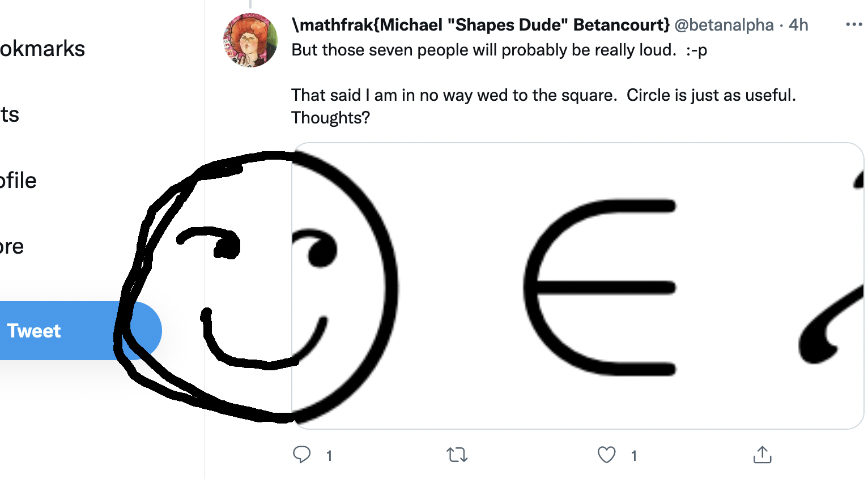Visit the @betanalpha handle link
Viewport: 868px width, 479px height.
click(724, 25)
